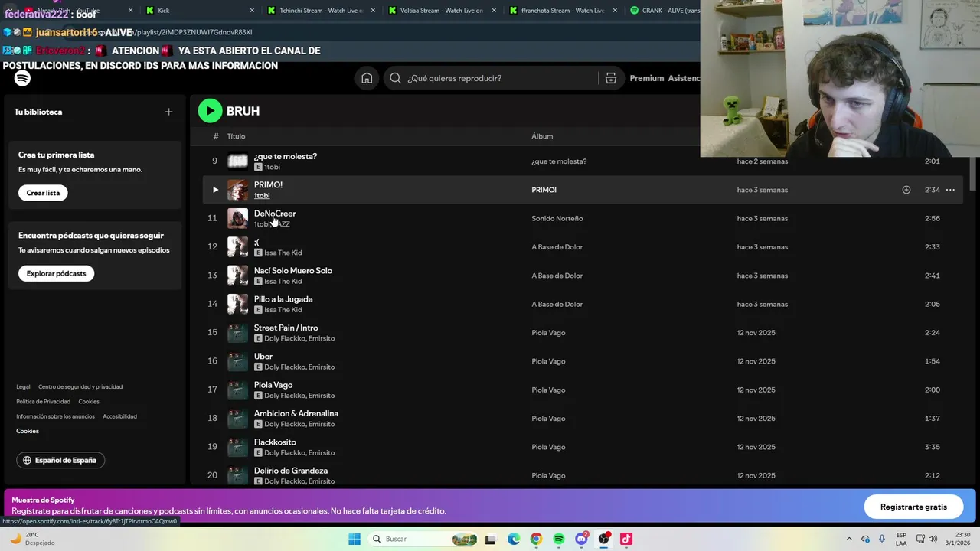Click the Spotify logo

coord(22,78)
